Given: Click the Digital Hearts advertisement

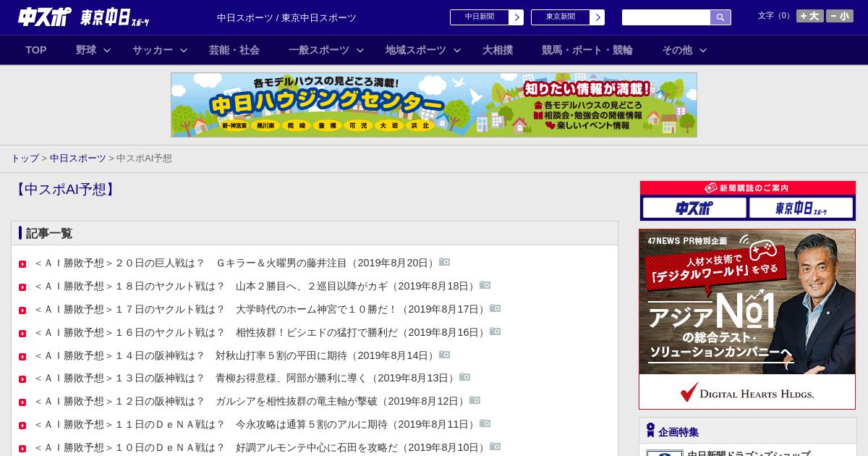Looking at the screenshot, I should (x=747, y=319).
